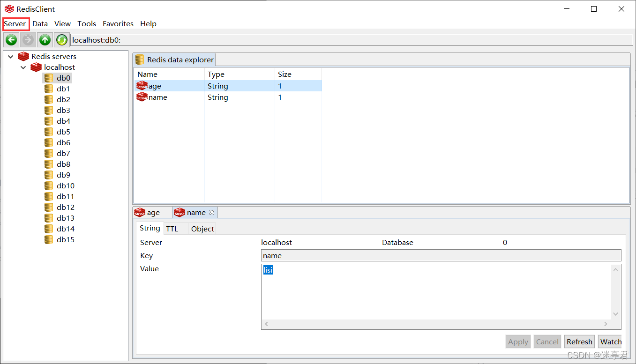This screenshot has height=364, width=636.
Task: Click the String icon of name row
Action: pos(142,97)
